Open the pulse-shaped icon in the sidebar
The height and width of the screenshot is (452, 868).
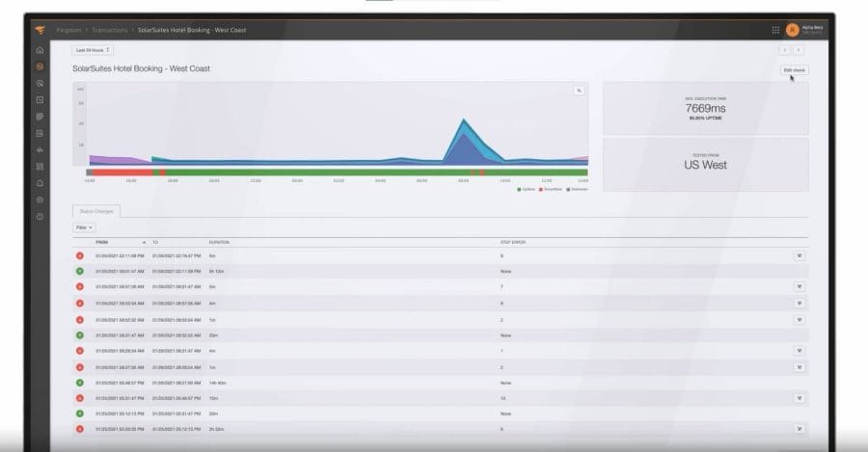[40, 150]
